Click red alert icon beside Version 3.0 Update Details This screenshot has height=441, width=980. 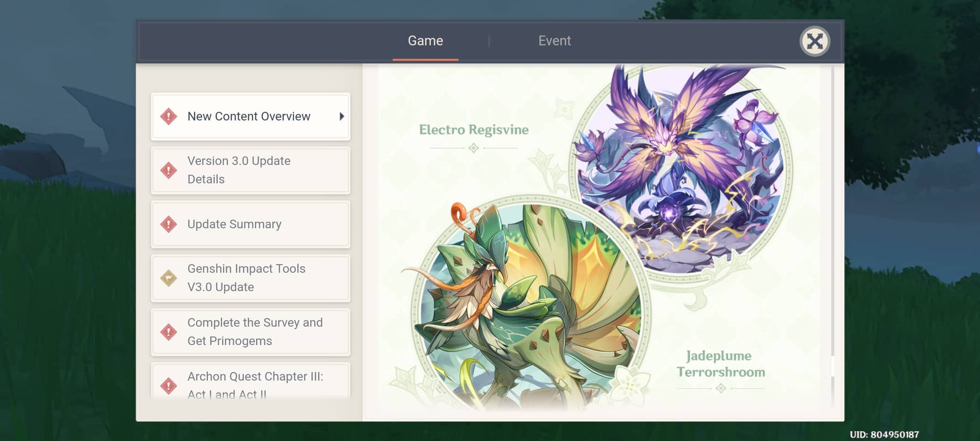tap(169, 170)
